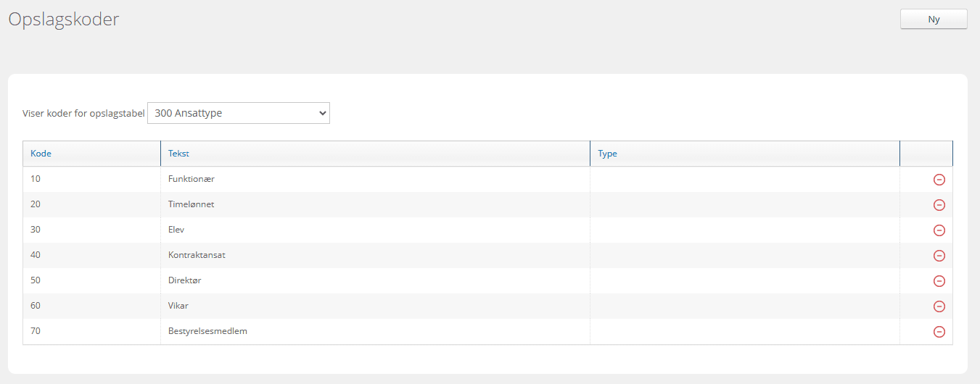Screen dimensions: 980x384
Task: Sort by Type column header
Action: (x=607, y=154)
